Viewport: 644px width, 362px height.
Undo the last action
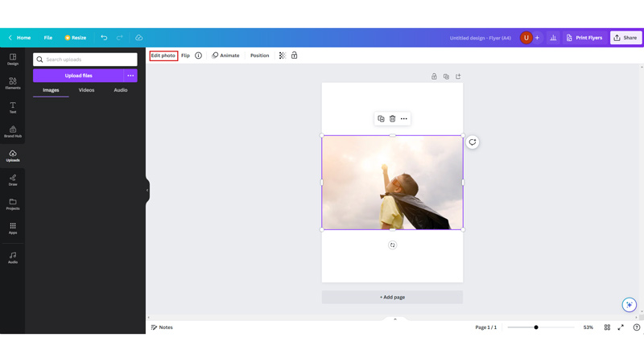[104, 38]
